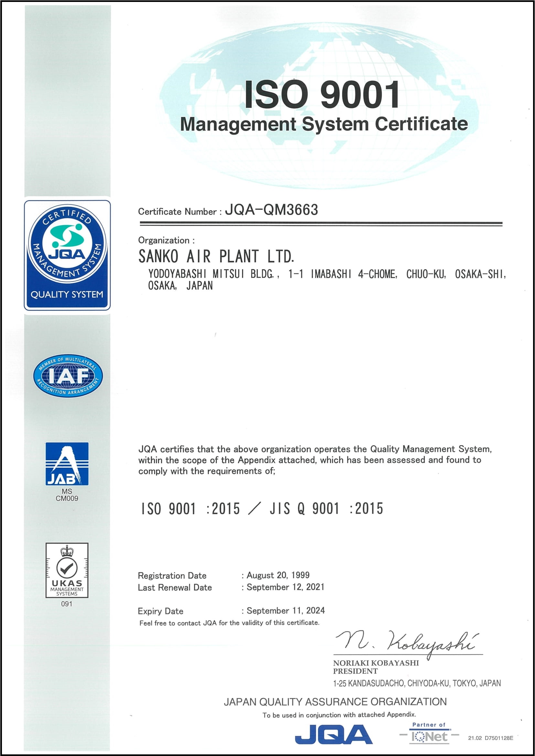This screenshot has width=535, height=756.
Task: Click the YODOYABASHI MITSUI BLDG. address line
Action: click(327, 274)
